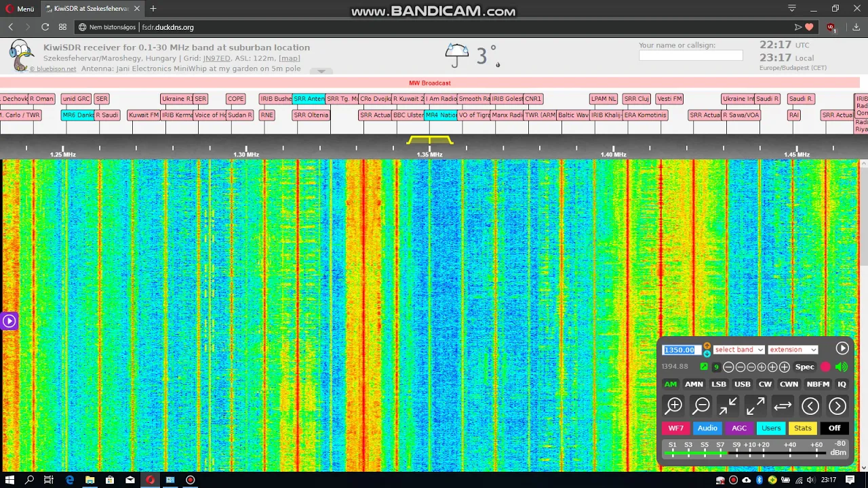The width and height of the screenshot is (868, 488).
Task: Open the select band dropdown
Action: (738, 350)
